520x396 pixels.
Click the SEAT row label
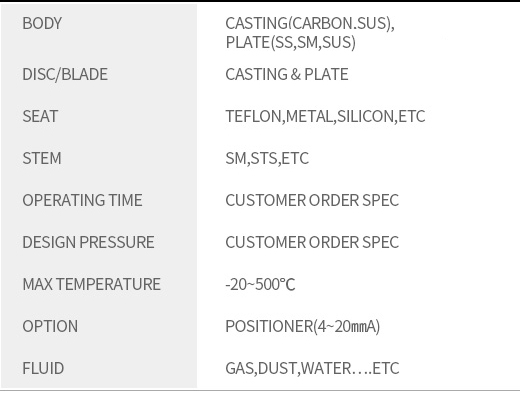click(40, 116)
